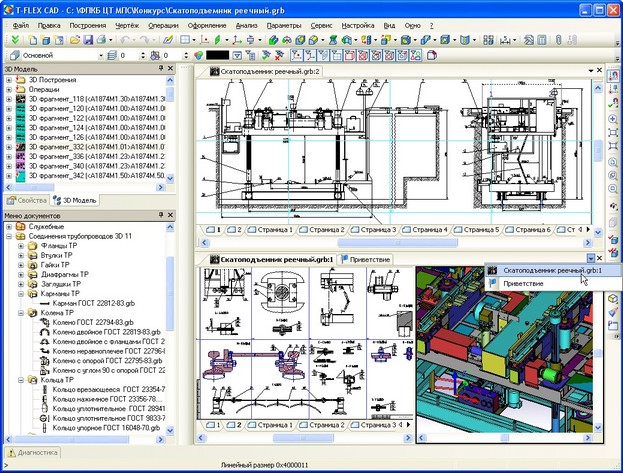Toggle the first selector filter button
Viewport: 623px width, 473px height.
[x=296, y=55]
